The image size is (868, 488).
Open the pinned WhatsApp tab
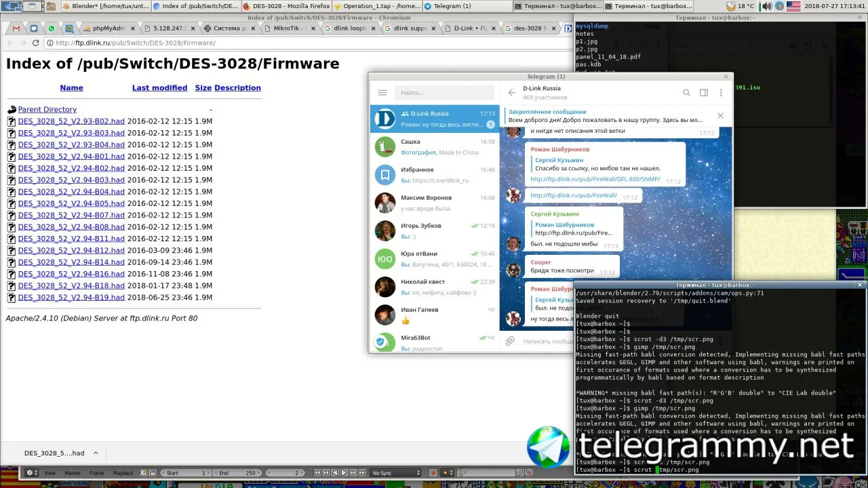pyautogui.click(x=52, y=28)
